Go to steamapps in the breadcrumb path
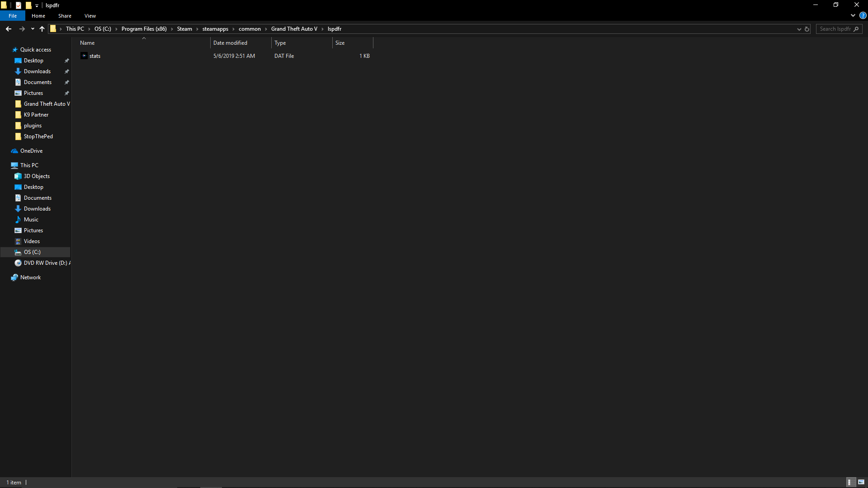 click(x=215, y=29)
